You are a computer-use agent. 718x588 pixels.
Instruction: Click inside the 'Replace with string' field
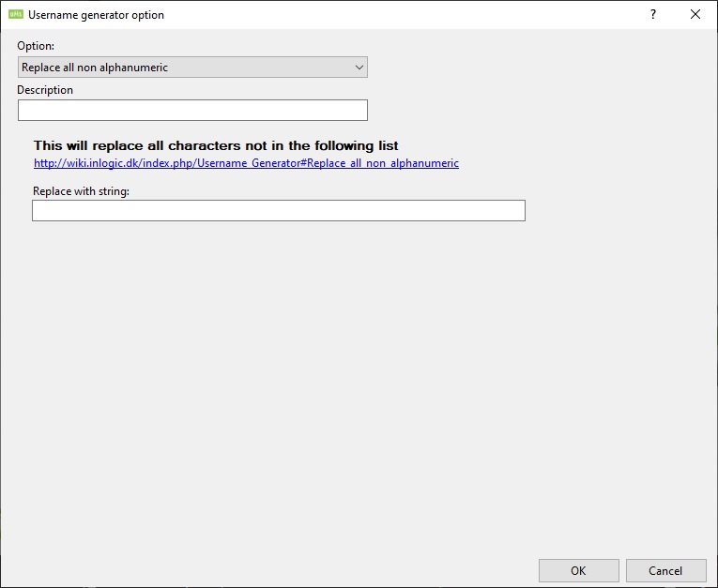[278, 211]
